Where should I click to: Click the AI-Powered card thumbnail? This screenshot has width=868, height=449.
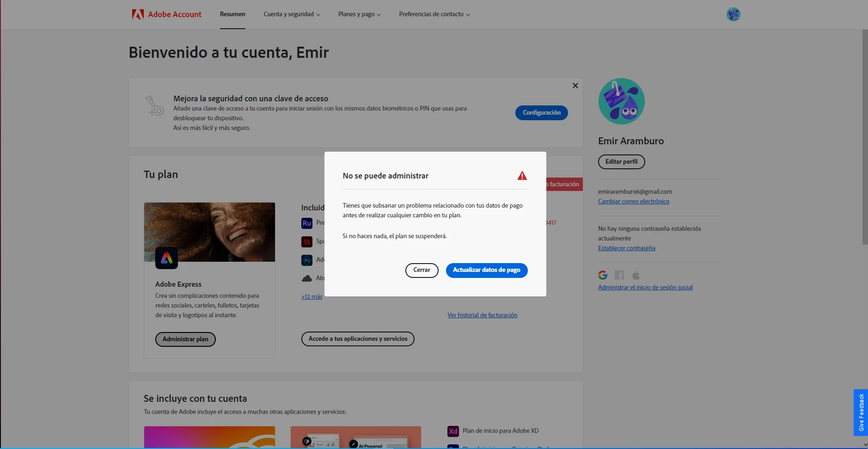point(356,437)
